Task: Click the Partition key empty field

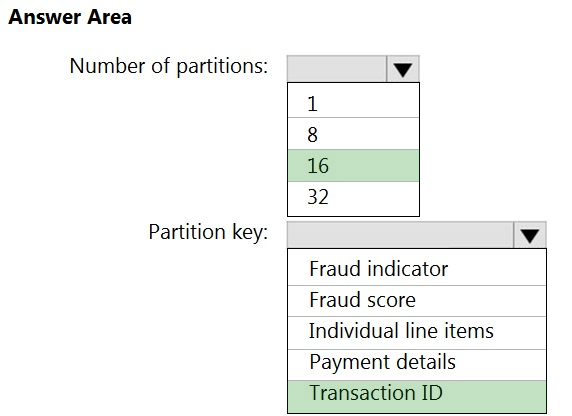Action: click(400, 235)
